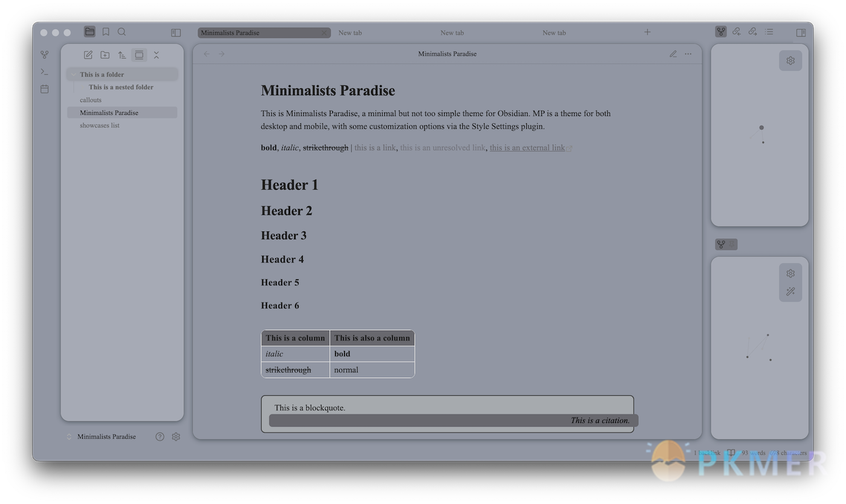
Task: Click the 'Header 6' heading
Action: (x=280, y=305)
